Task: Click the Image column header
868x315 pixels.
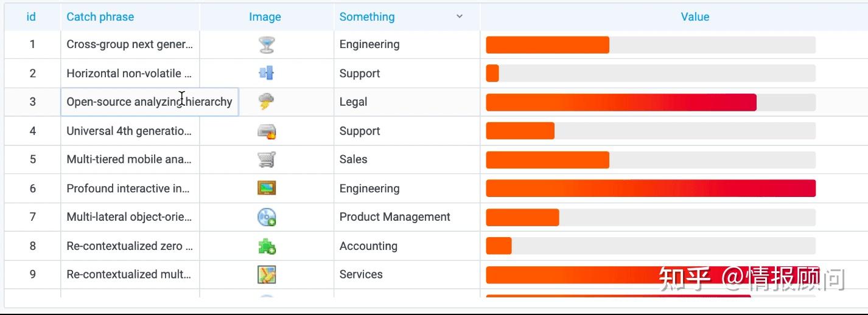Action: click(265, 17)
